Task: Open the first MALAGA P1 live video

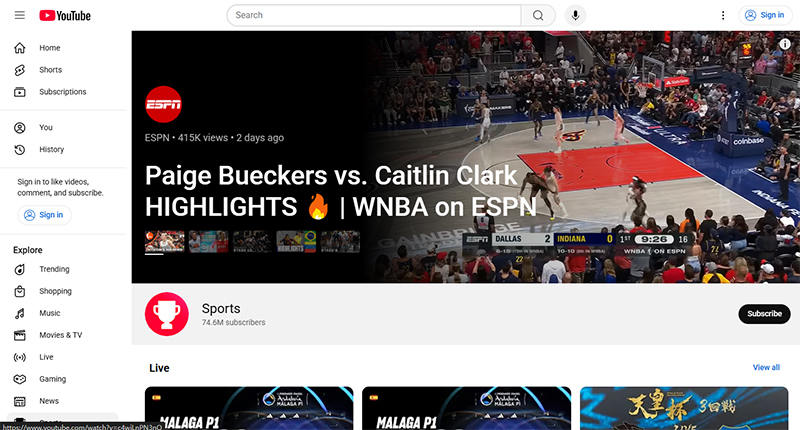Action: 249,408
